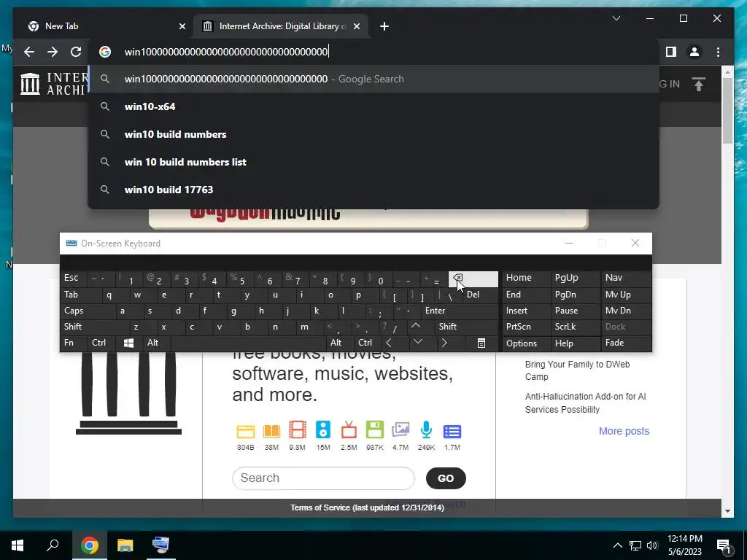This screenshot has height=560, width=747.
Task: Select Google Search suggestion for win1000000
Action: (x=373, y=79)
